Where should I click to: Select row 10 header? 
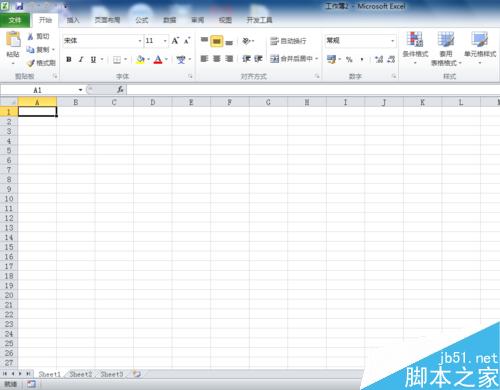[x=9, y=199]
